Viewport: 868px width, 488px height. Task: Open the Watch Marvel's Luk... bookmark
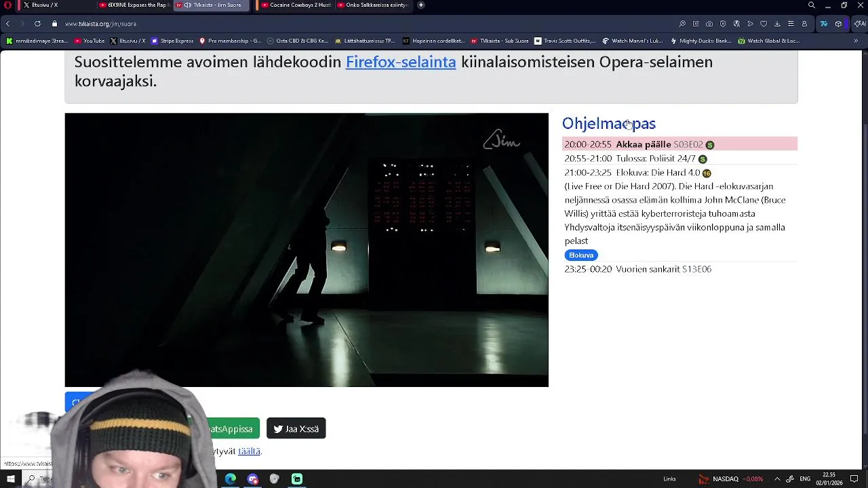(633, 41)
